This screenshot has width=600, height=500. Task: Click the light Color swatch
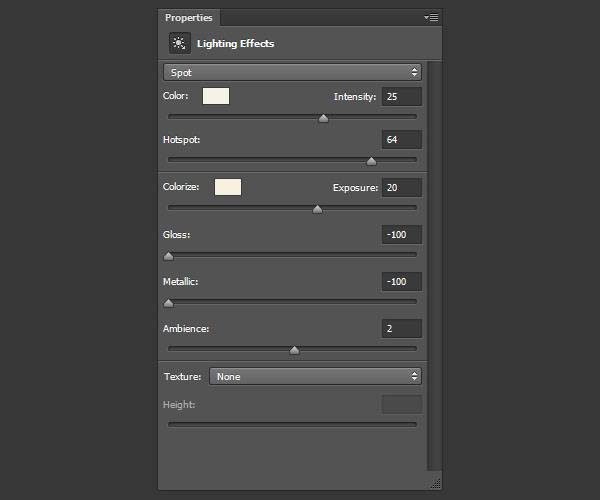click(216, 96)
